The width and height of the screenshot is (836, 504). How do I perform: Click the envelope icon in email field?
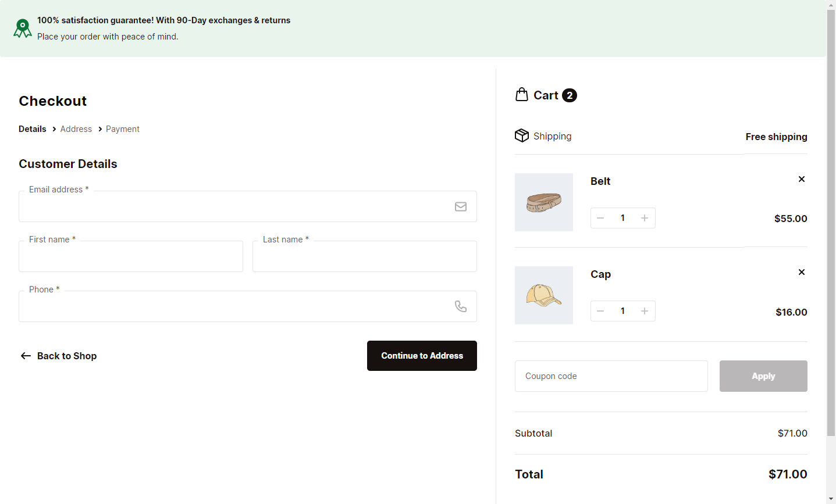point(461,206)
